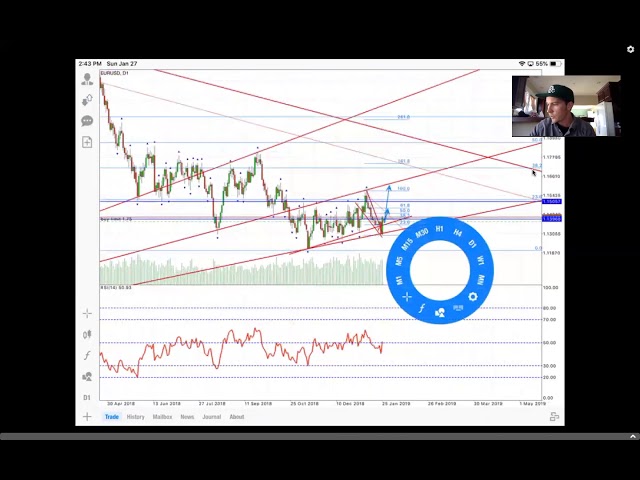Open the D1 timeframe selector in sidebar
Screen dimensions: 640x480
[87, 397]
